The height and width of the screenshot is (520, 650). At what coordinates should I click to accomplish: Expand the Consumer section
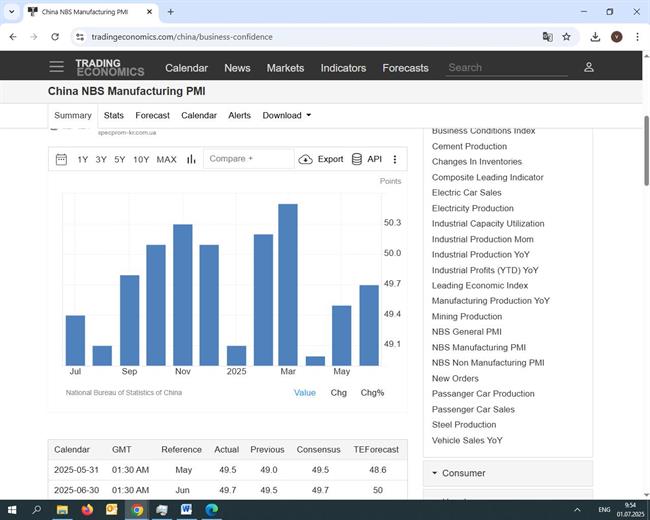pyautogui.click(x=508, y=473)
